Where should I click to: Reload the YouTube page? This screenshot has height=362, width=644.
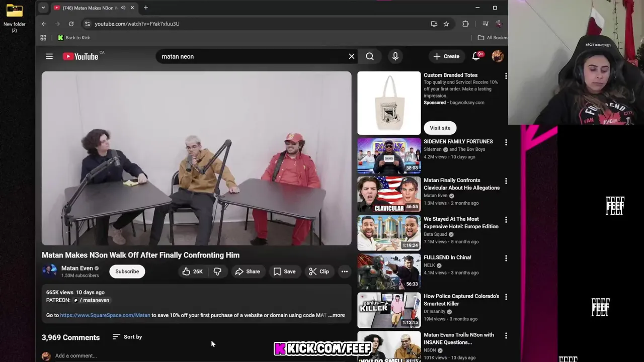71,24
